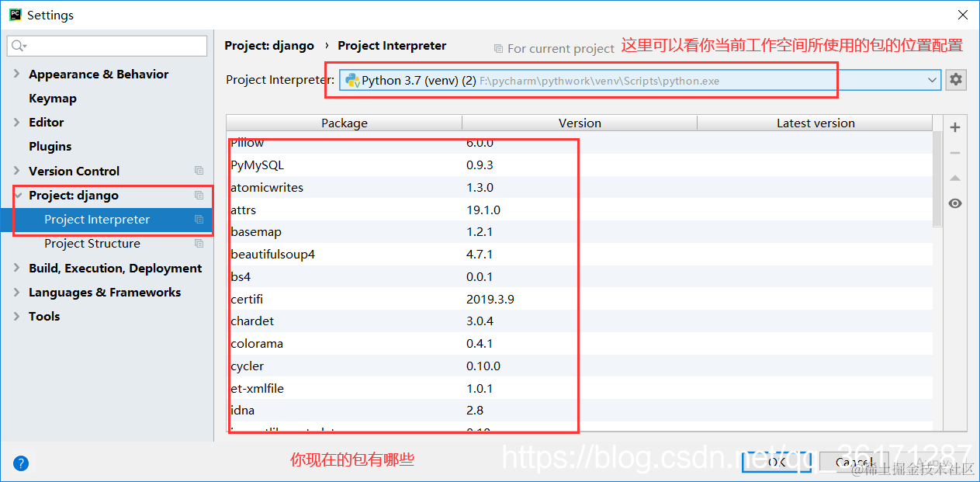The height and width of the screenshot is (482, 980).
Task: Select the atomicwrites package row
Action: [580, 188]
